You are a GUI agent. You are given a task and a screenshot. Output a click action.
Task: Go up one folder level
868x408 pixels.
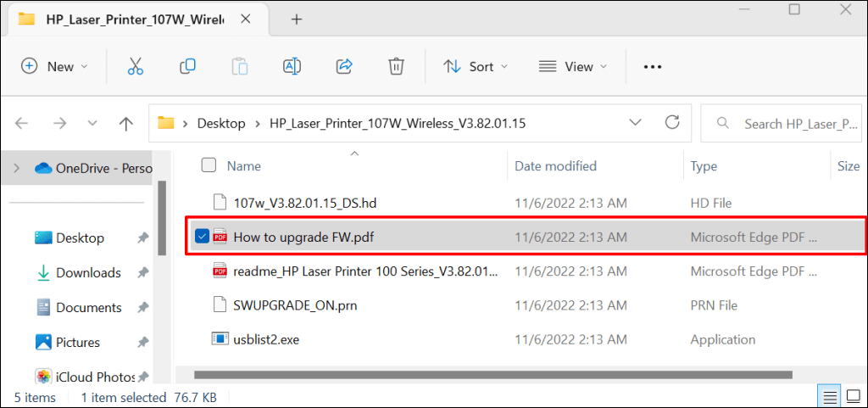point(126,124)
